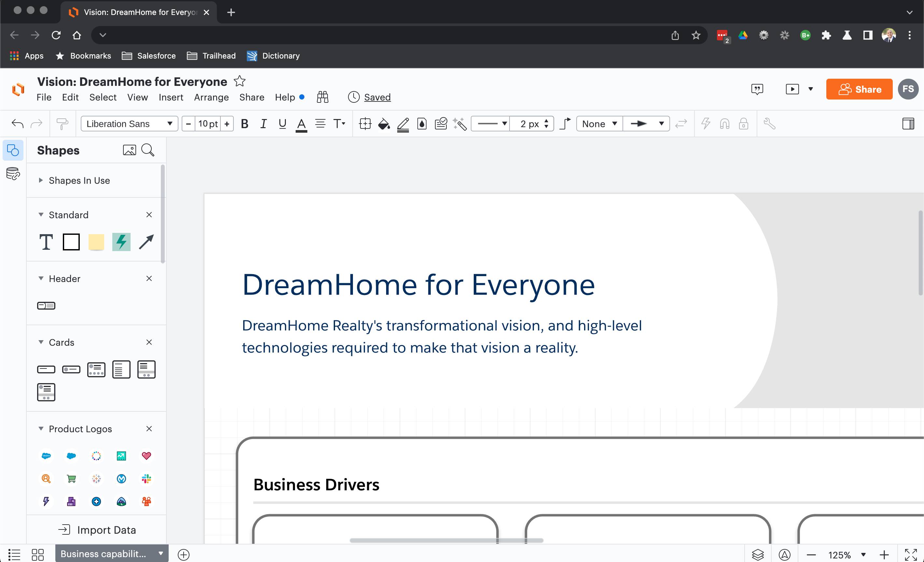This screenshot has height=562, width=924.
Task: Open shape search magnifier icon
Action: coord(148,150)
